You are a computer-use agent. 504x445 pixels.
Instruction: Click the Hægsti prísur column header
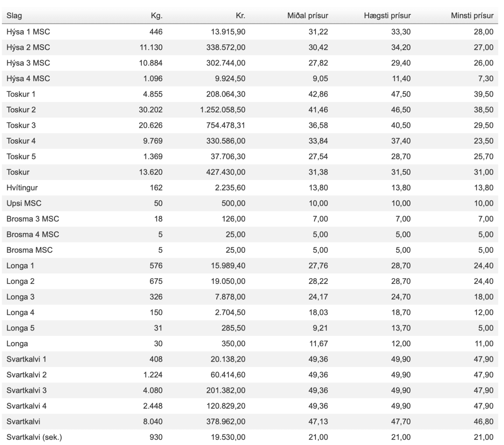pos(387,16)
